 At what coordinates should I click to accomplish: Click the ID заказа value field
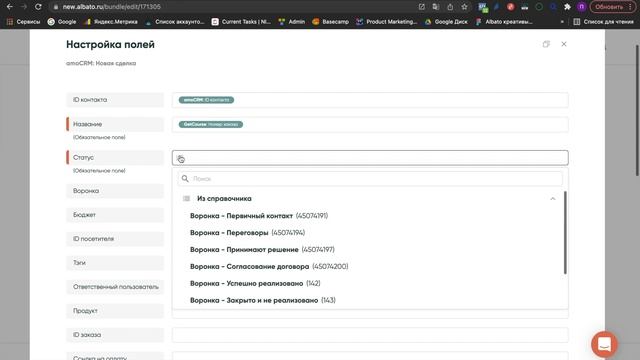(x=370, y=335)
